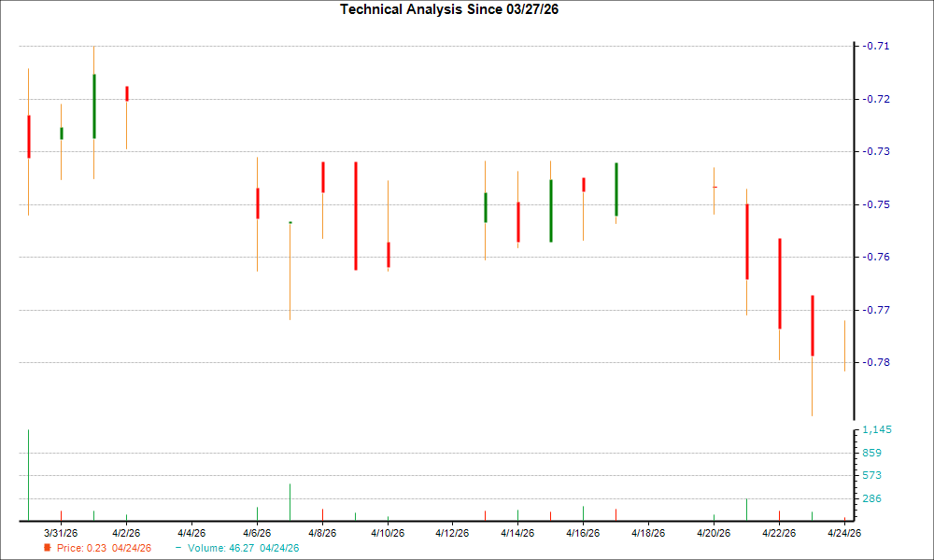The height and width of the screenshot is (560, 934).
Task: Click the small doji candle on 4/20/26
Action: [x=713, y=187]
